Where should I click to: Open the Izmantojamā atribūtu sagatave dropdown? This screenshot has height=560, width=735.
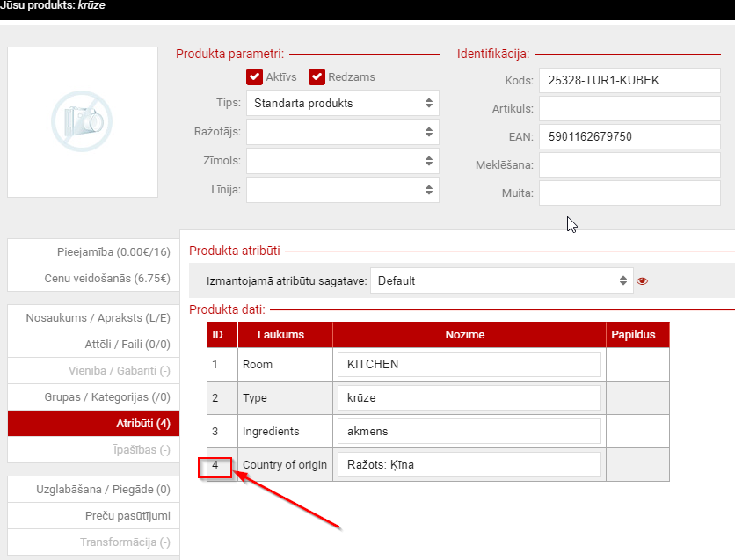501,280
